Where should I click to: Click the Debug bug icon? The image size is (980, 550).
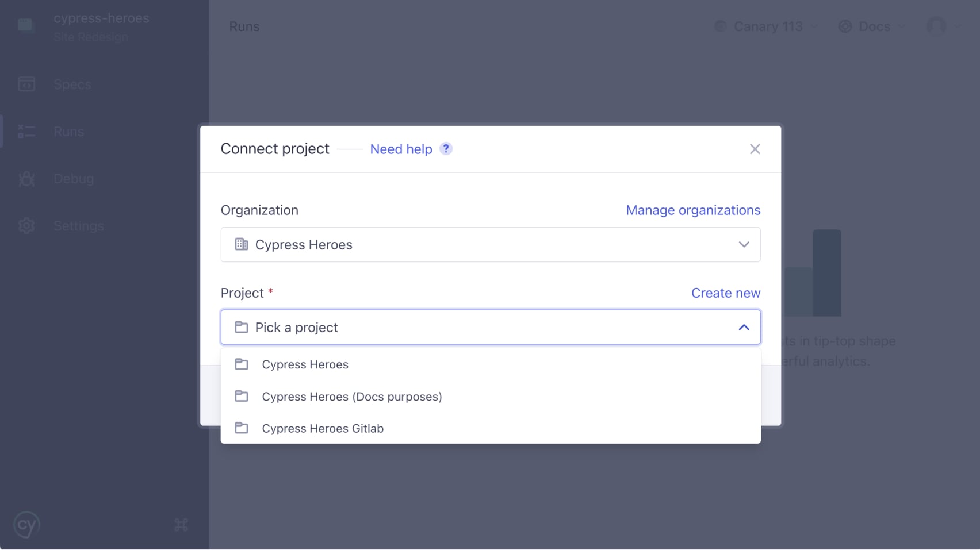click(x=26, y=179)
